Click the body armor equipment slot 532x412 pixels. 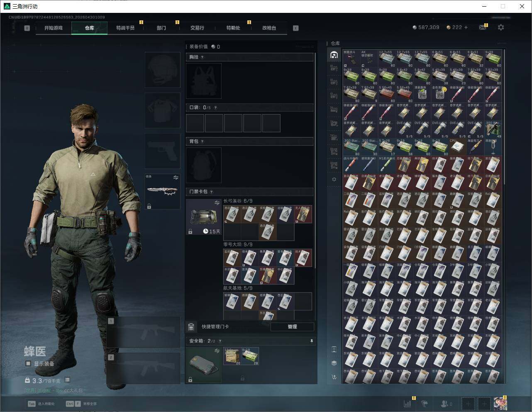(x=162, y=110)
